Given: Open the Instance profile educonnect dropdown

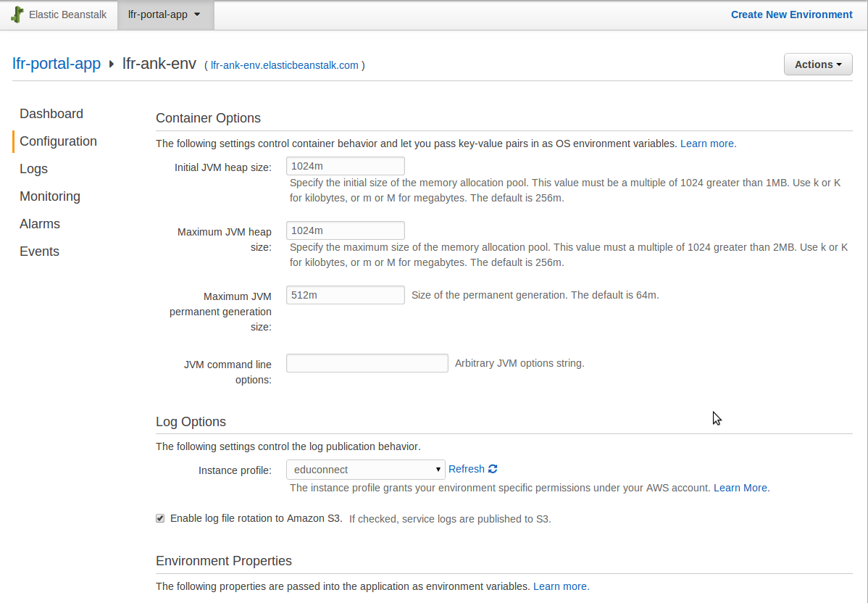Looking at the screenshot, I should click(x=365, y=470).
